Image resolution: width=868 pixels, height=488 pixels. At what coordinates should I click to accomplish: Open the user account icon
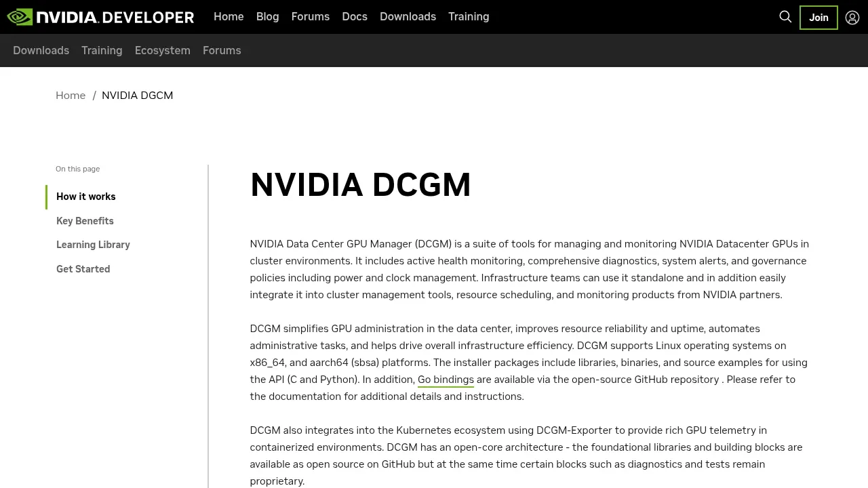pyautogui.click(x=852, y=18)
